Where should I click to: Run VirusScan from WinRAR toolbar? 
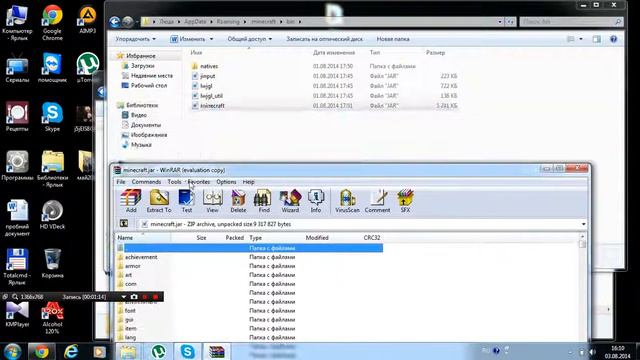(x=347, y=201)
